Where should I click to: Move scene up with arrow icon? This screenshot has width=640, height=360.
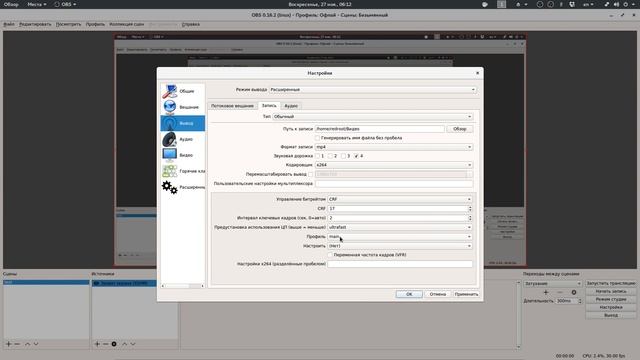(x=27, y=344)
